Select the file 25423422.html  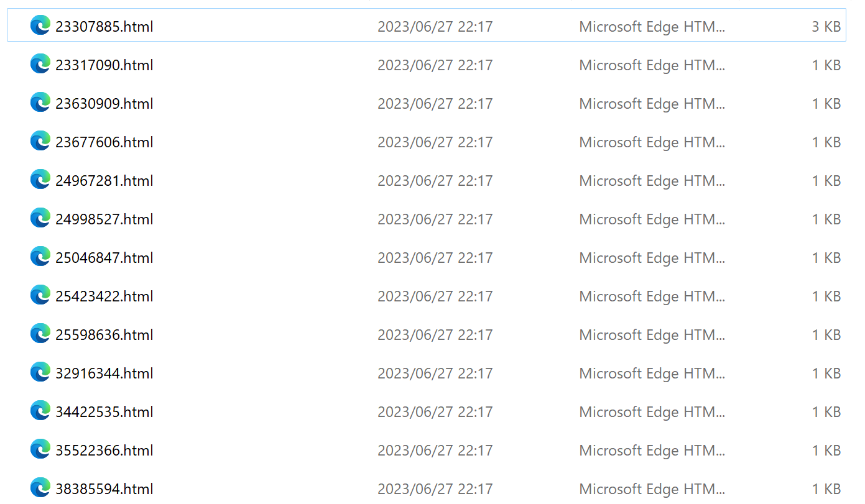(x=104, y=295)
